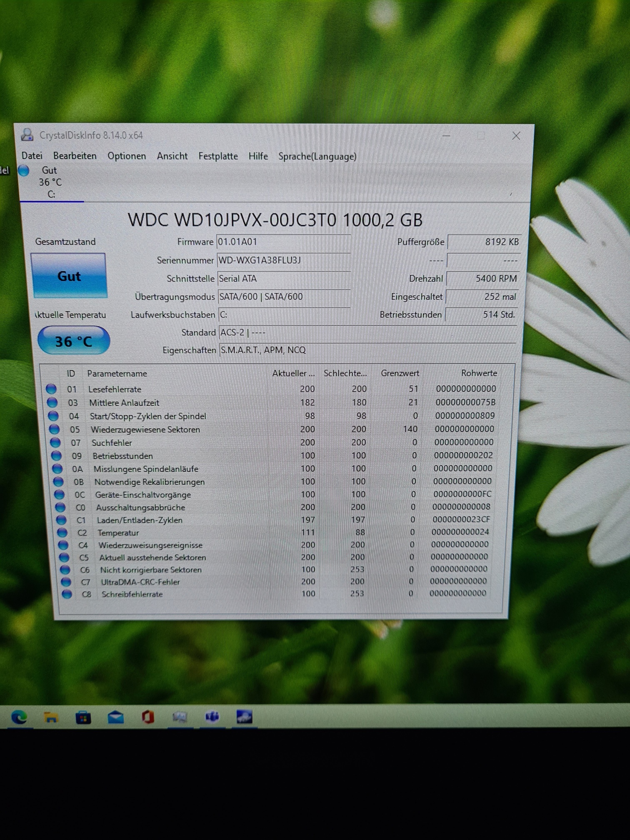Select the Lesefehlerrate parameter name
The height and width of the screenshot is (840, 630).
point(115,389)
